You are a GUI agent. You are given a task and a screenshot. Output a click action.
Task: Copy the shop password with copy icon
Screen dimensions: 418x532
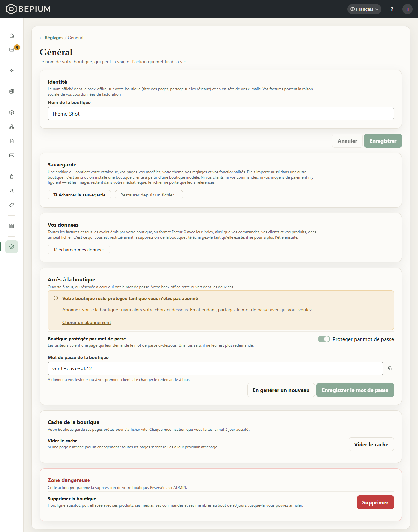point(390,368)
